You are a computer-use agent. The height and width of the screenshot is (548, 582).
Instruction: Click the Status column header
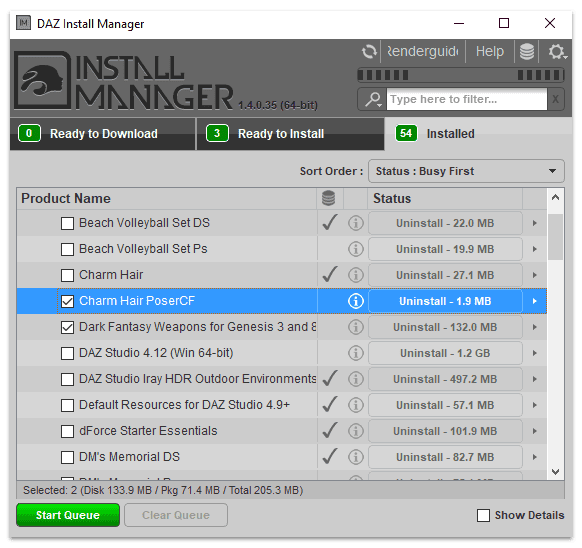point(445,198)
